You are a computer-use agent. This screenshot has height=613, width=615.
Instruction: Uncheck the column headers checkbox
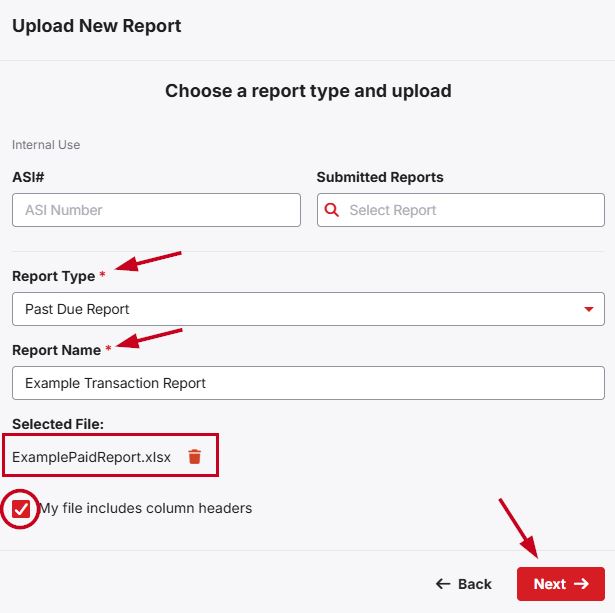pyautogui.click(x=21, y=508)
